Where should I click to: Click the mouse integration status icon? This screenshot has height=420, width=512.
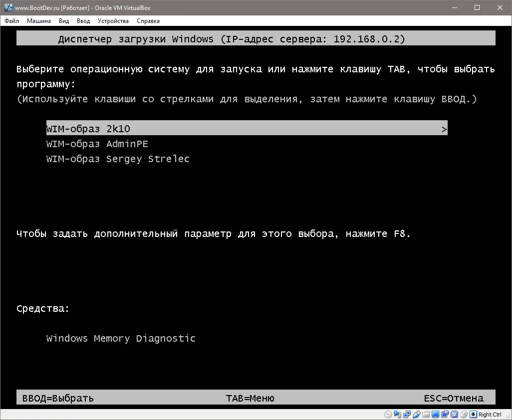pos(464,415)
